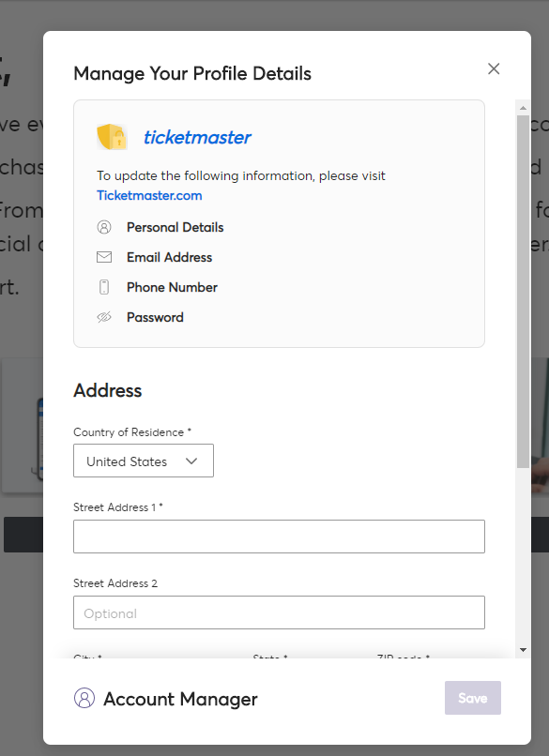
Task: Click the ticketmaster logo
Action: (197, 137)
